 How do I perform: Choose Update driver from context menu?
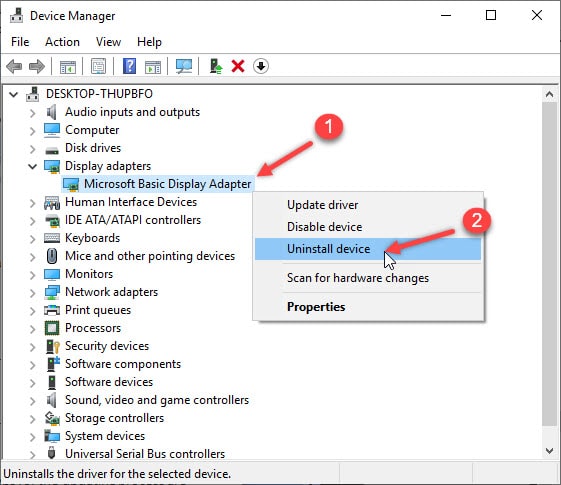tap(368, 205)
